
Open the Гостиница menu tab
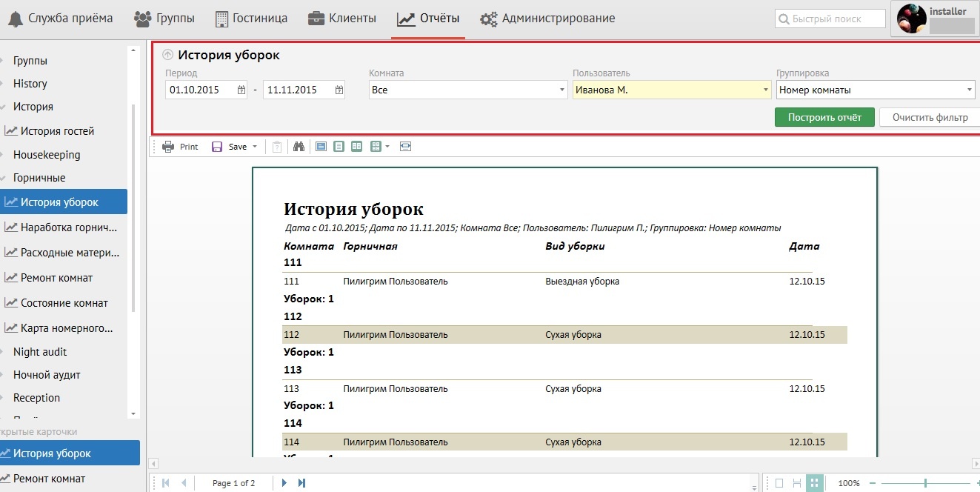coord(251,19)
